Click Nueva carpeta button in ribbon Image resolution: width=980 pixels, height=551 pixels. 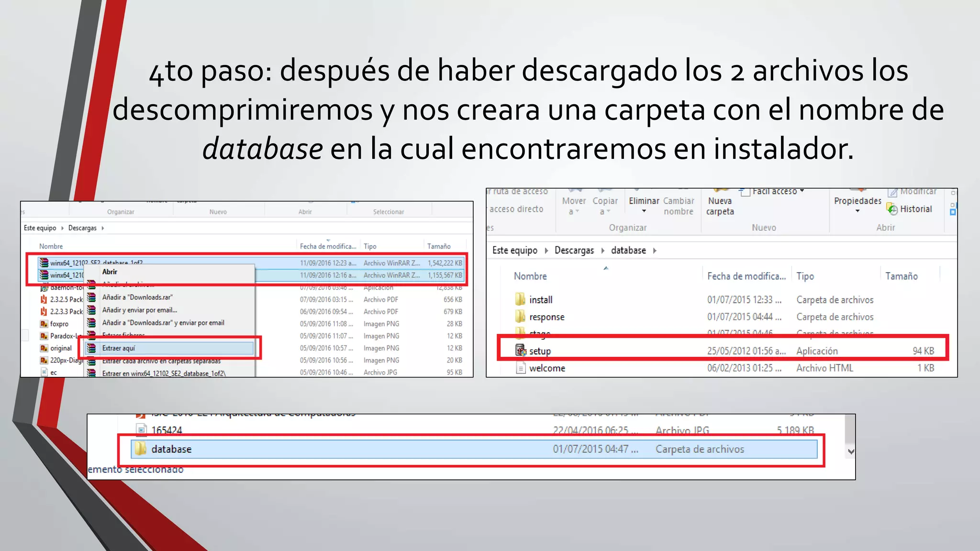pos(720,206)
